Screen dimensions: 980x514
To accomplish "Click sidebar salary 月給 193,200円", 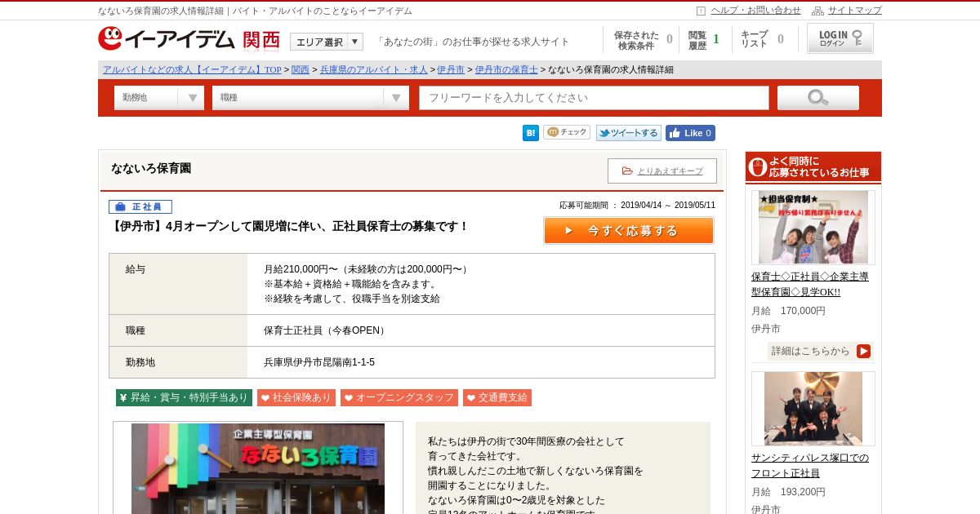I will (788, 492).
